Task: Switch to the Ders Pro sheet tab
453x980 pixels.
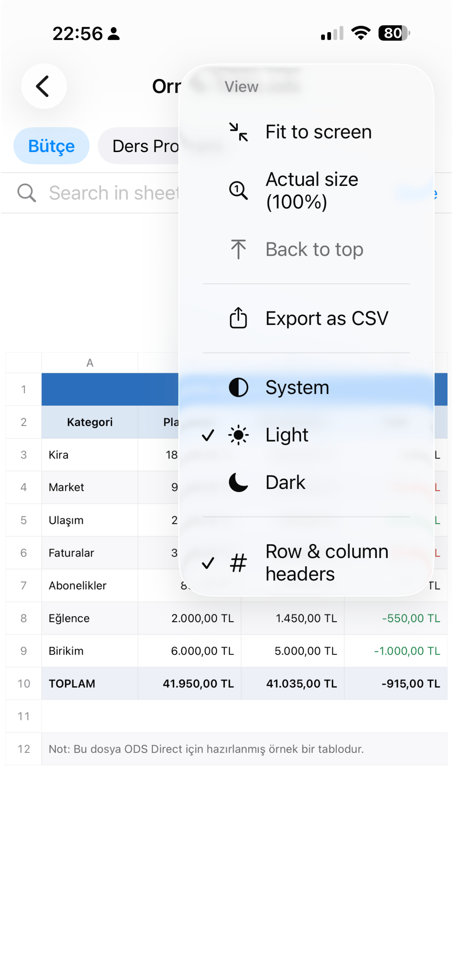Action: 139,146
